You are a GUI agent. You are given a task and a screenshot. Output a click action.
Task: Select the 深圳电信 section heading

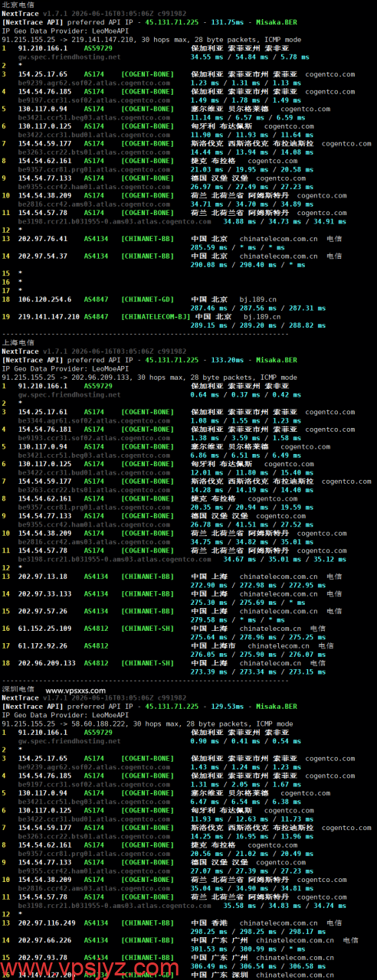[18, 689]
